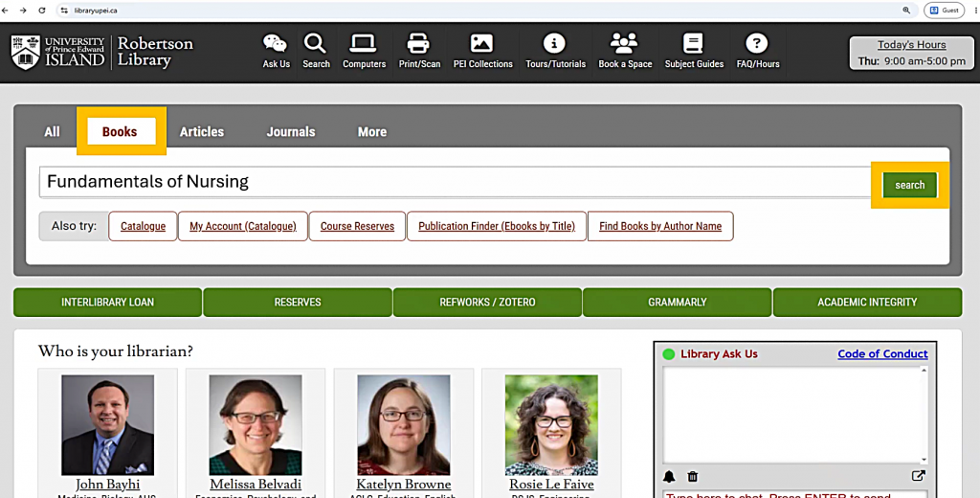Open the Book a Space people icon
980x498 pixels.
[x=624, y=43]
